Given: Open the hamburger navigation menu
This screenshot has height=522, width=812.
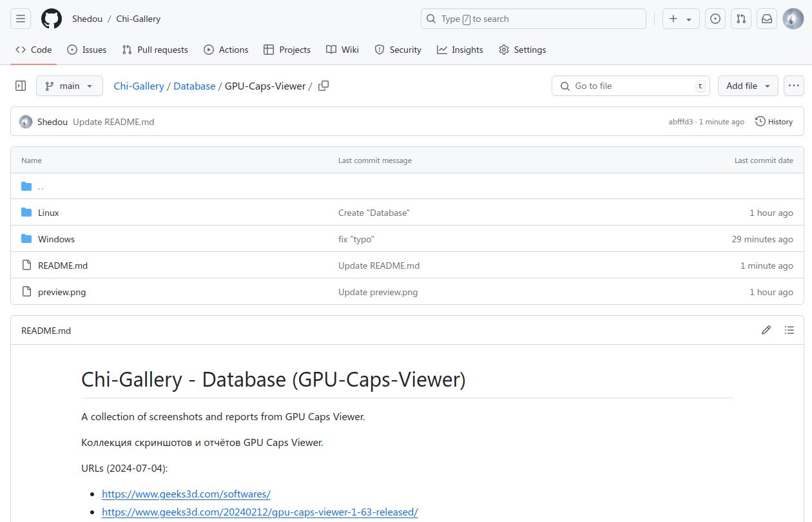Looking at the screenshot, I should [21, 19].
